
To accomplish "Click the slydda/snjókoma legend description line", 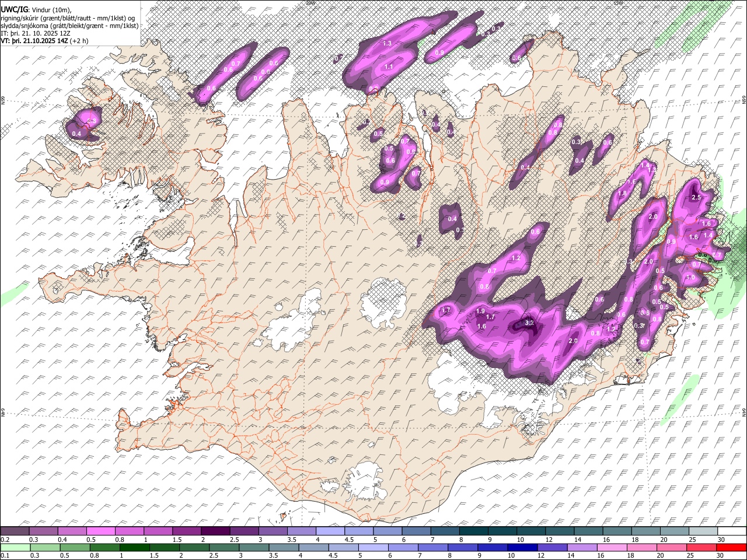I will [x=69, y=26].
